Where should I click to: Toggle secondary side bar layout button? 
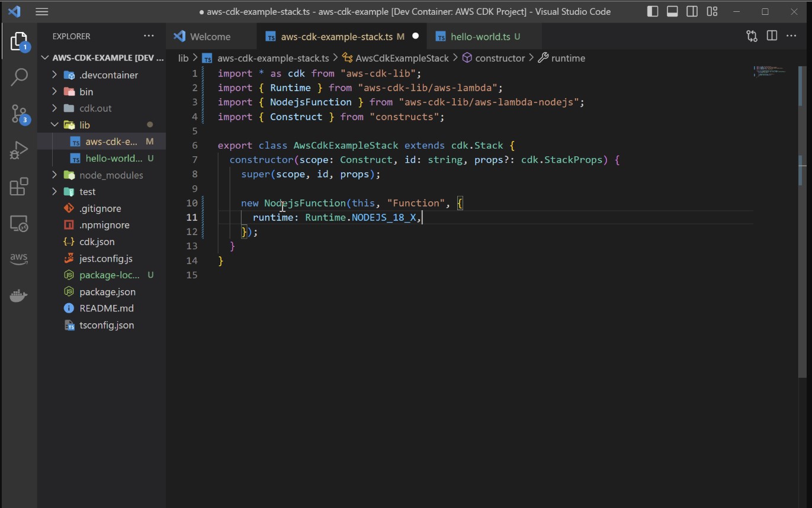pos(692,11)
